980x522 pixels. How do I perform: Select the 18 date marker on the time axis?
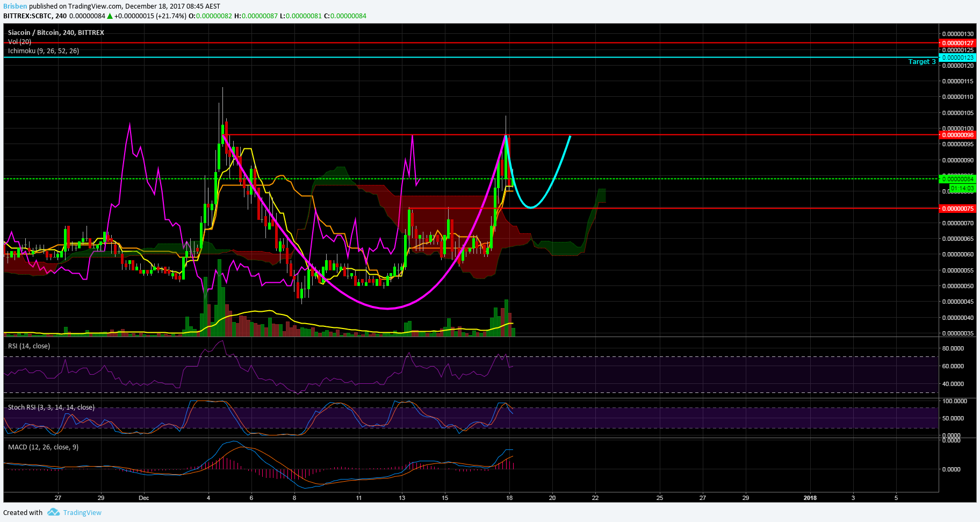click(x=509, y=498)
